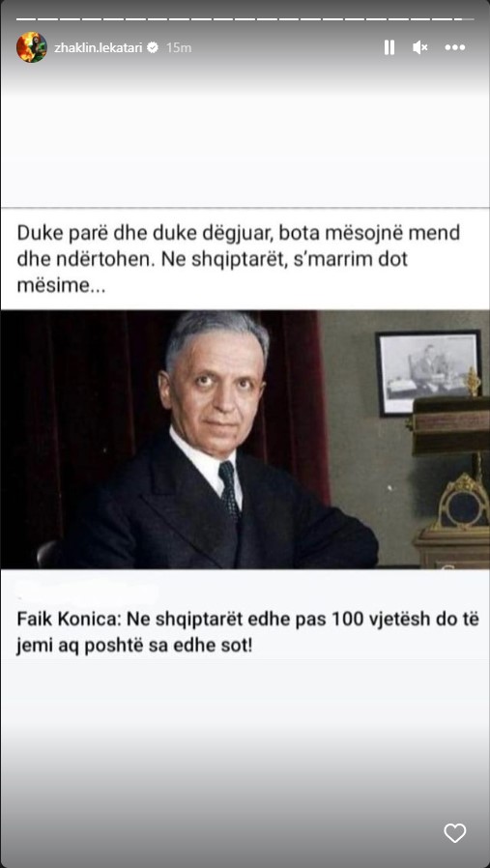The height and width of the screenshot is (868, 490).
Task: Click the blank white area above the caption
Action: tap(245, 150)
